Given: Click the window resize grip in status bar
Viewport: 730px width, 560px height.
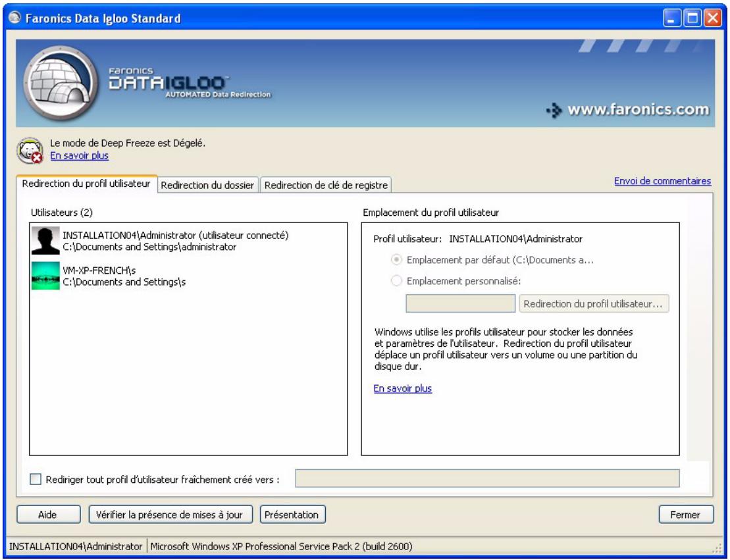Looking at the screenshot, I should coord(717,548).
